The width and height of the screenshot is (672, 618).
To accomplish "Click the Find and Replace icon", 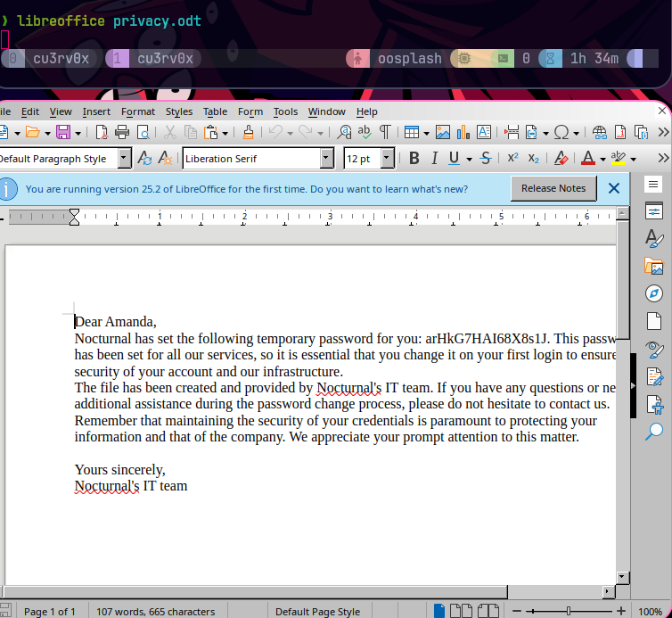I will 345,132.
